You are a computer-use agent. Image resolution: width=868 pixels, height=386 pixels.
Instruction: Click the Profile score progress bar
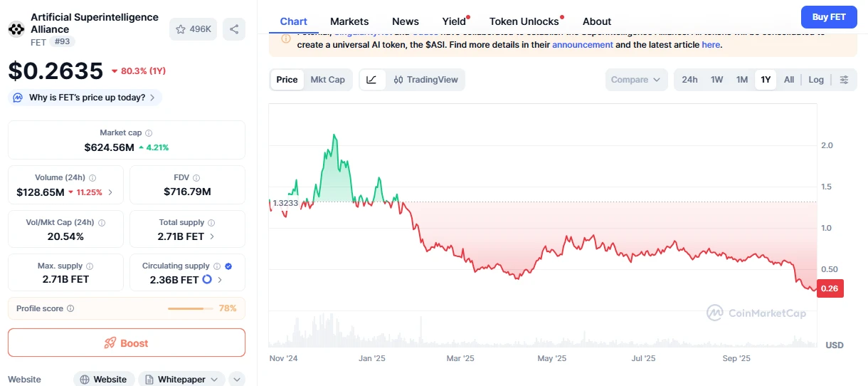(191, 309)
